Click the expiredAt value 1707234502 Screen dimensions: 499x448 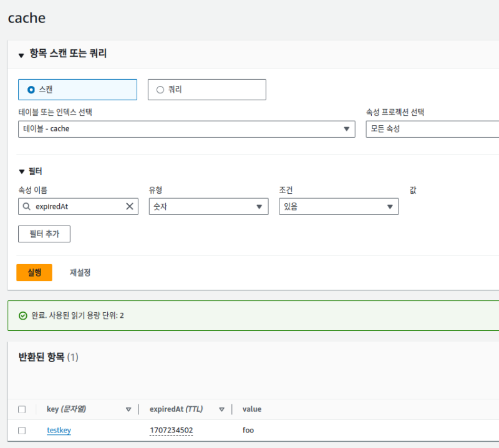[171, 431]
